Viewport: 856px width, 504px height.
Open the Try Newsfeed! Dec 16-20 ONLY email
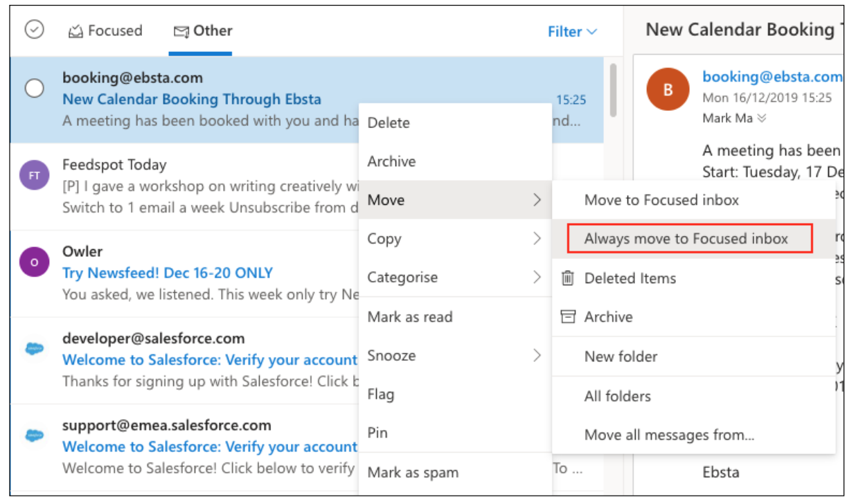pos(168,273)
